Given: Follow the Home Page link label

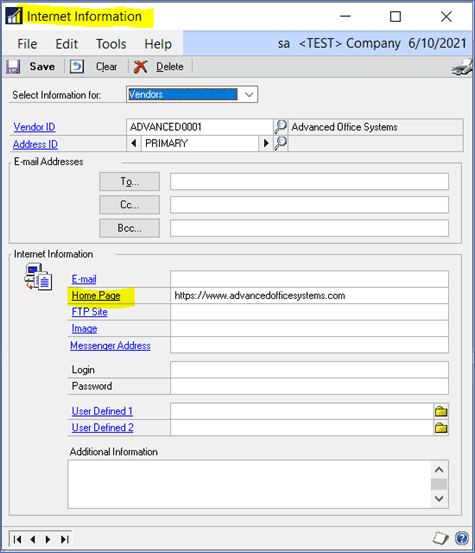Looking at the screenshot, I should [x=96, y=296].
